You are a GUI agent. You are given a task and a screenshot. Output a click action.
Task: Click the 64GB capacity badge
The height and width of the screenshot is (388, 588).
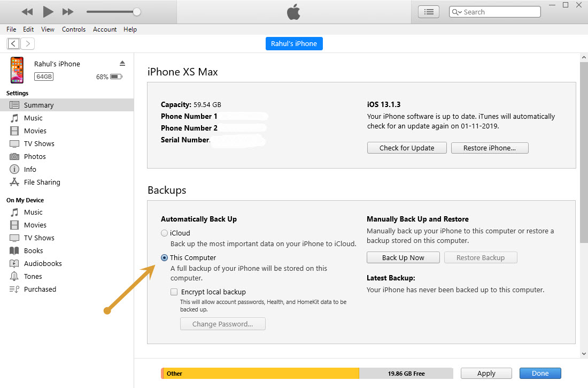click(44, 77)
